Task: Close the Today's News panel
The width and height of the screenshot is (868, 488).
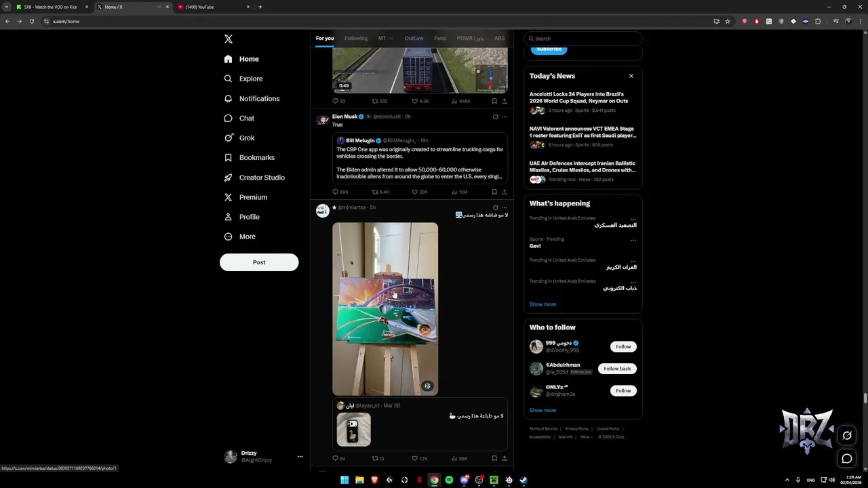Action: click(631, 76)
